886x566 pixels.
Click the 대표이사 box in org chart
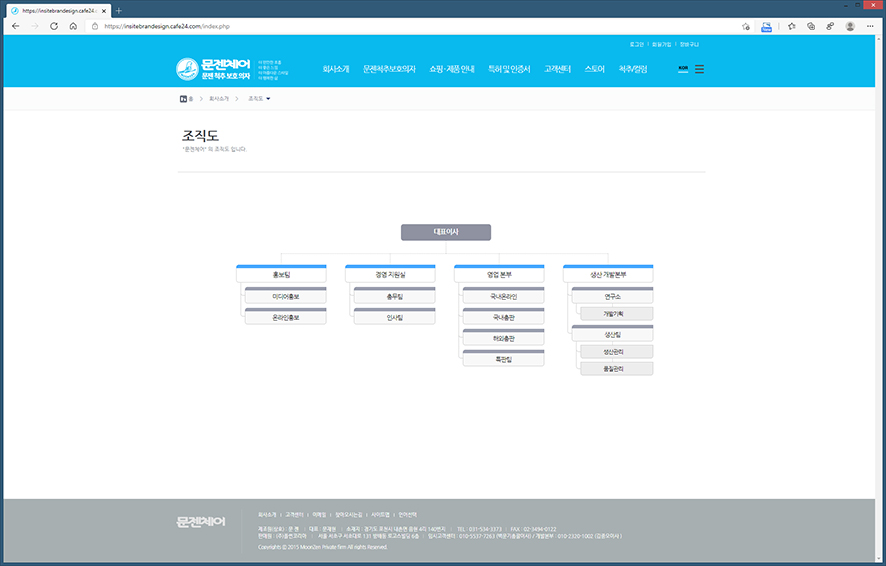pyautogui.click(x=446, y=232)
